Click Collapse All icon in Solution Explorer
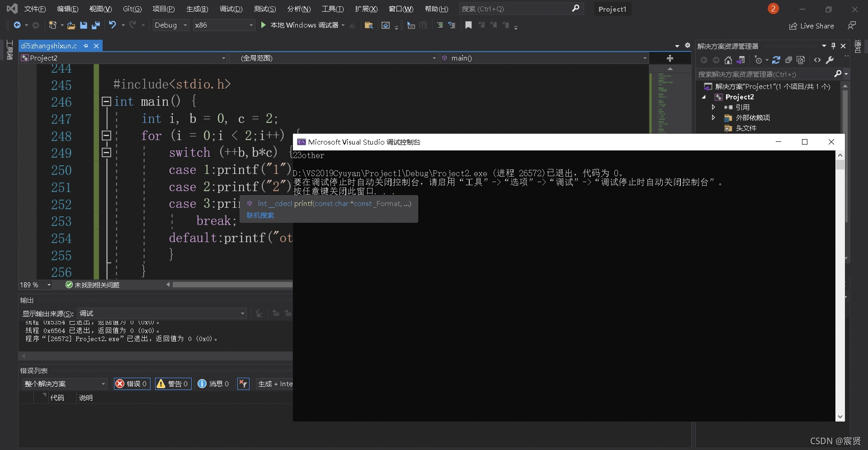868x450 pixels. [x=788, y=60]
